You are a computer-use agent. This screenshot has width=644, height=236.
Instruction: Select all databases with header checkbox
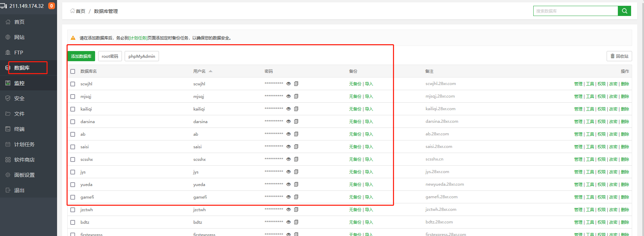pos(73,71)
